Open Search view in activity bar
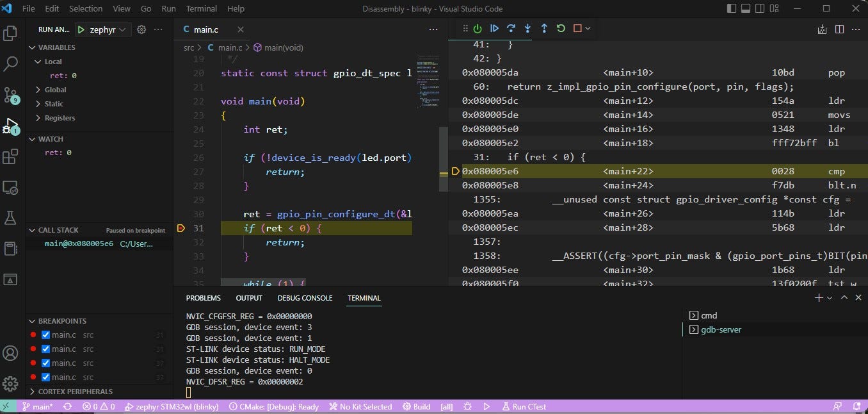Screen dimensions: 868x414 tap(10, 63)
